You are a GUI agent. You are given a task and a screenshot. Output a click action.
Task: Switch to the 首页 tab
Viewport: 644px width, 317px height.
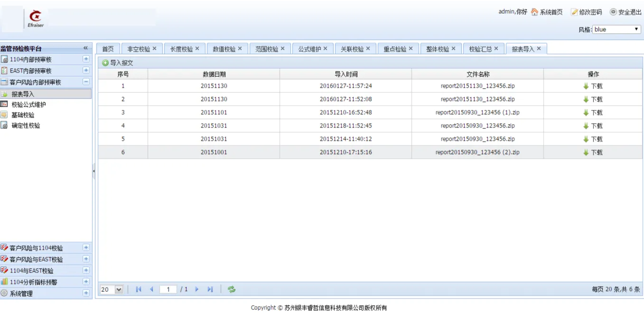click(x=108, y=49)
